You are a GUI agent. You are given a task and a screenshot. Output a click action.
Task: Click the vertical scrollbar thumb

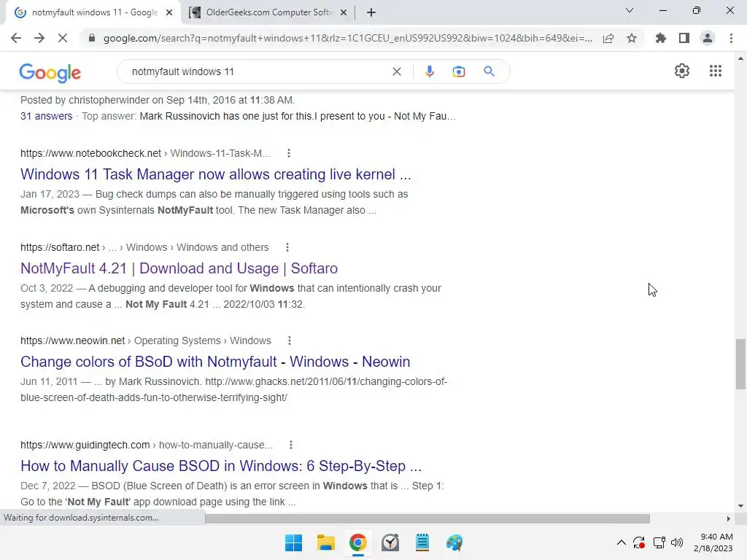tap(740, 365)
